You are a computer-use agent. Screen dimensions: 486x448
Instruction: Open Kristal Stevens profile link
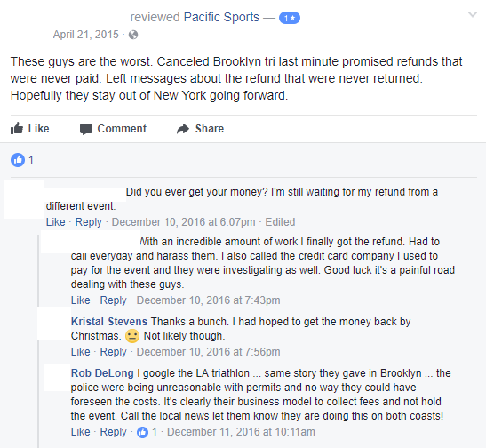(109, 322)
